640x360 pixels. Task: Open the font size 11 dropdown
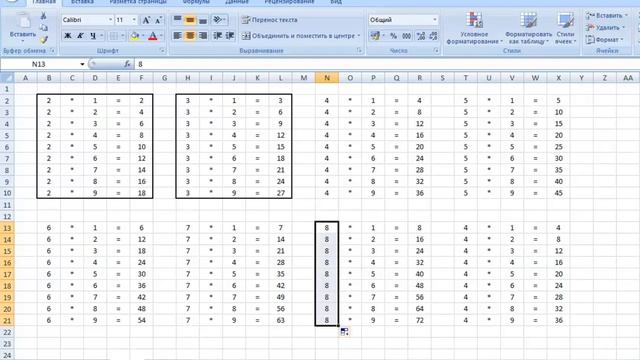click(x=134, y=20)
